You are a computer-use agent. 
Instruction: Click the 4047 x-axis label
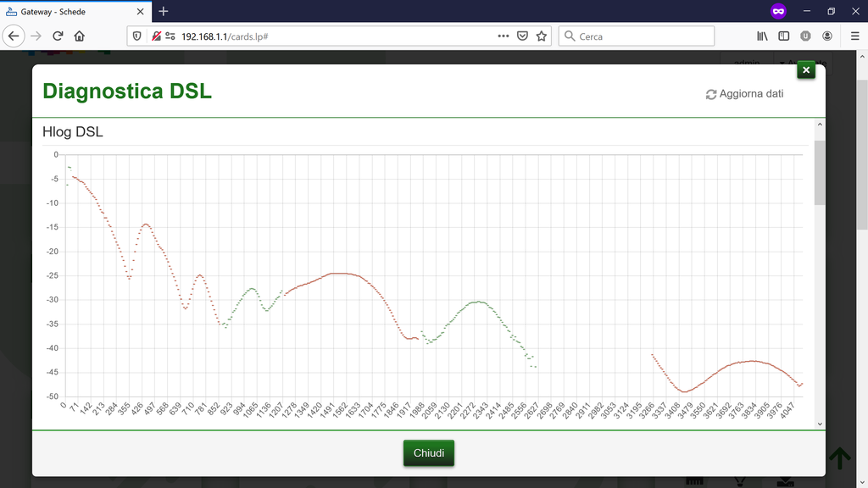click(787, 410)
